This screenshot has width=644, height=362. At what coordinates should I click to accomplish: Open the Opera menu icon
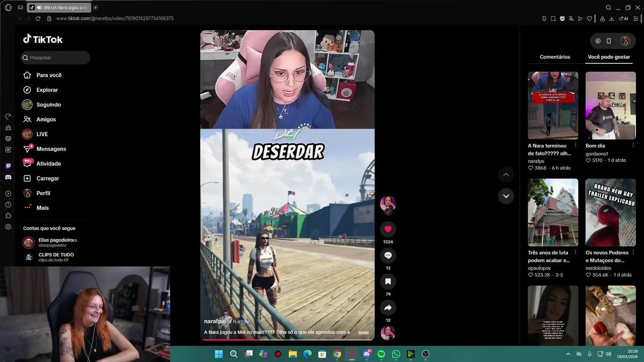8,8
